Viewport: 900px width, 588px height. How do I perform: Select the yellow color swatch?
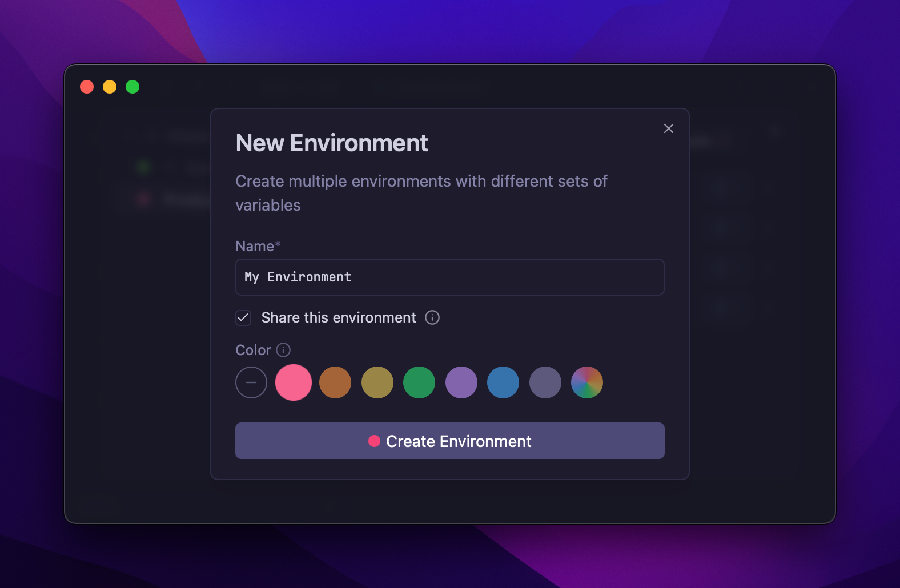click(377, 382)
